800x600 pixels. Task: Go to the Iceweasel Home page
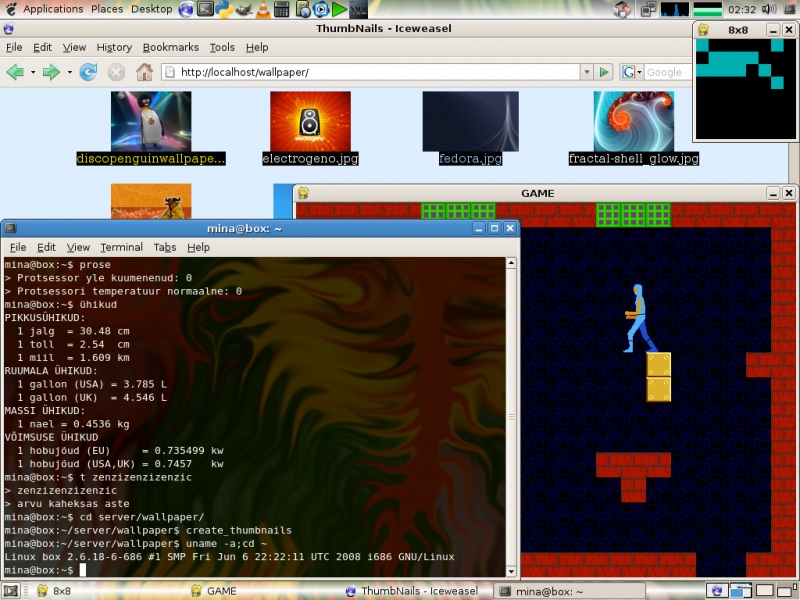(x=144, y=72)
